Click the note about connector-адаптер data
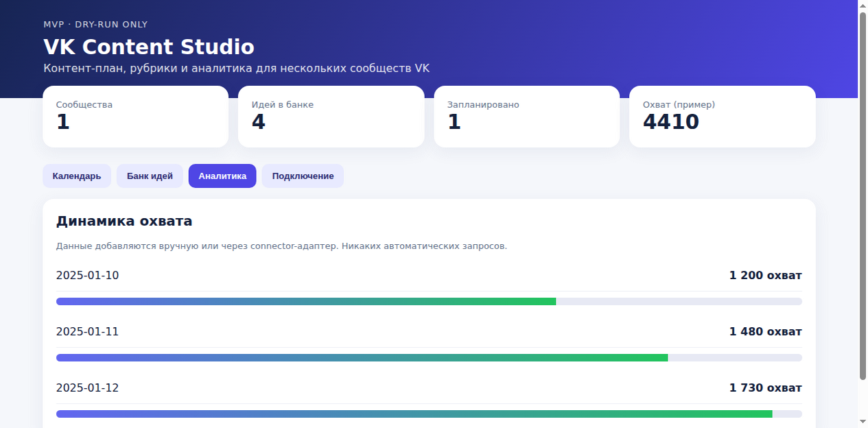The width and height of the screenshot is (868, 428). [281, 246]
